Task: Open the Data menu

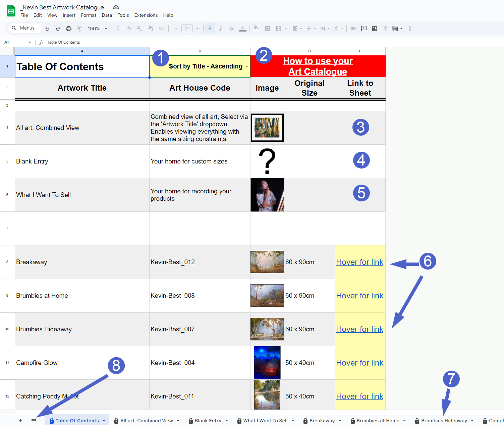Action: tap(107, 15)
